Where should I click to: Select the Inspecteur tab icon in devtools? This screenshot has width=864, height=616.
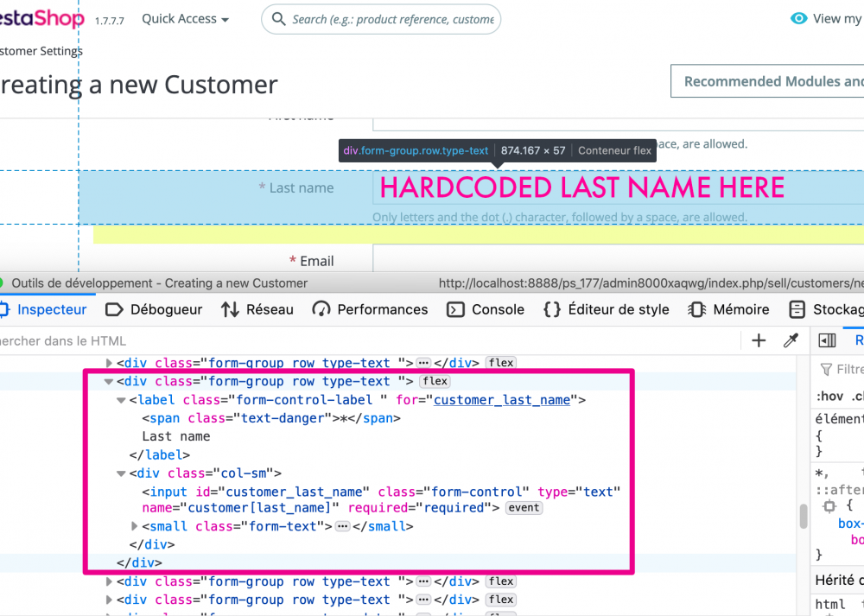[9, 309]
